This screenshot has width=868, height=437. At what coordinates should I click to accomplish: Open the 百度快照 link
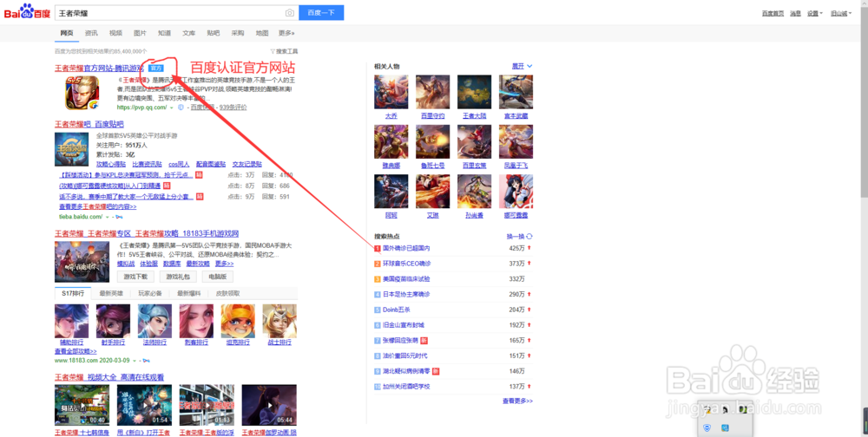tap(202, 108)
